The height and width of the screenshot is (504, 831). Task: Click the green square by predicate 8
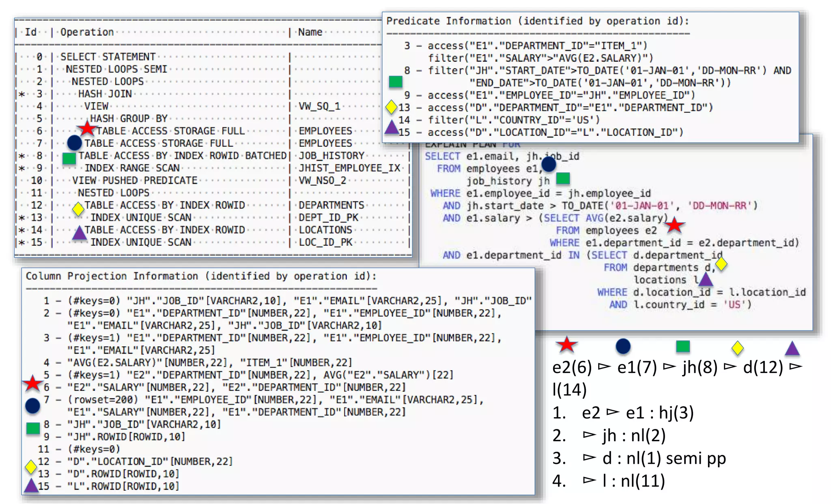tap(396, 82)
